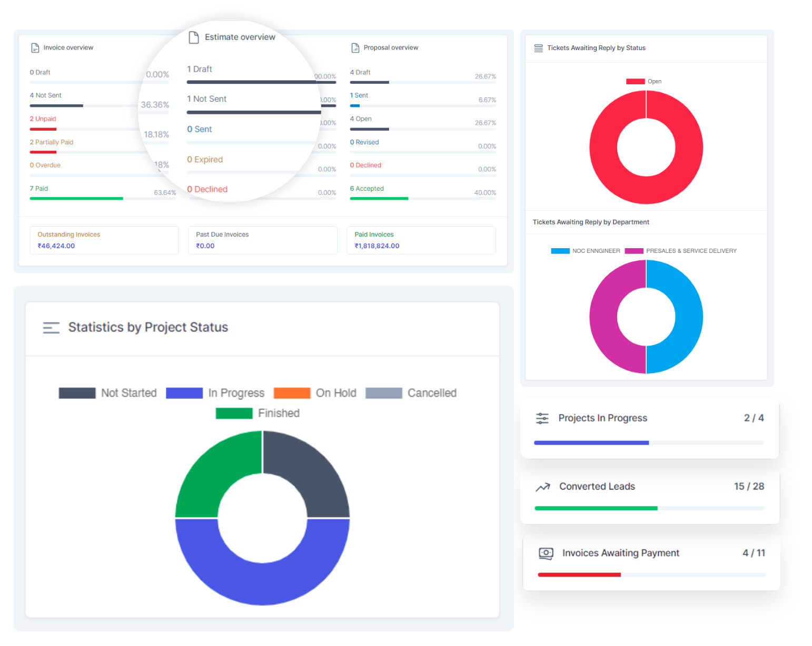Open the Paid Invoices card title

click(374, 234)
